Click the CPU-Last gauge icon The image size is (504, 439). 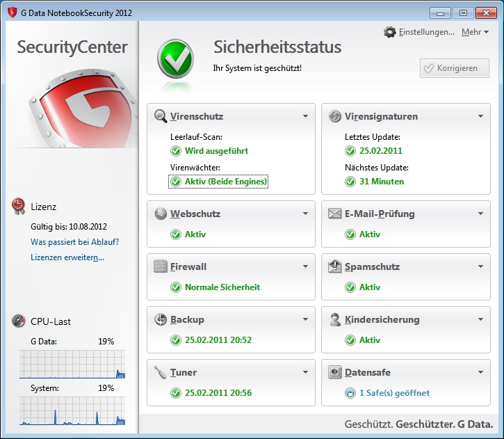tap(18, 321)
